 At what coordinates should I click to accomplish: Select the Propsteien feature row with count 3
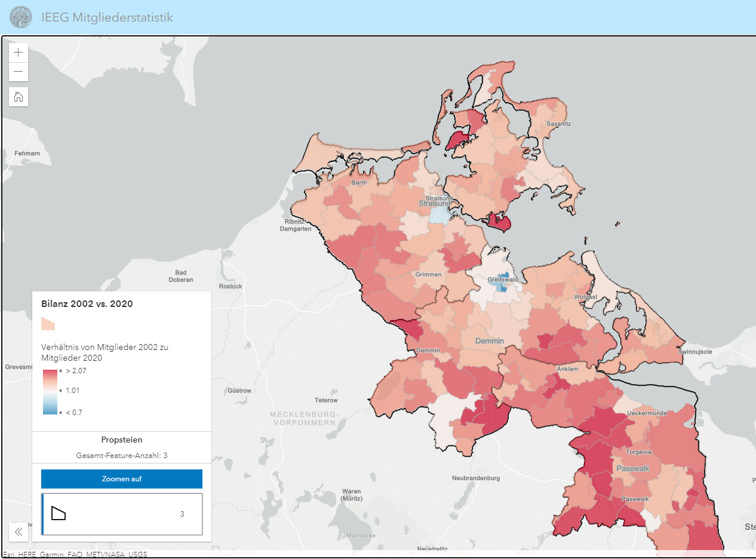(x=122, y=514)
